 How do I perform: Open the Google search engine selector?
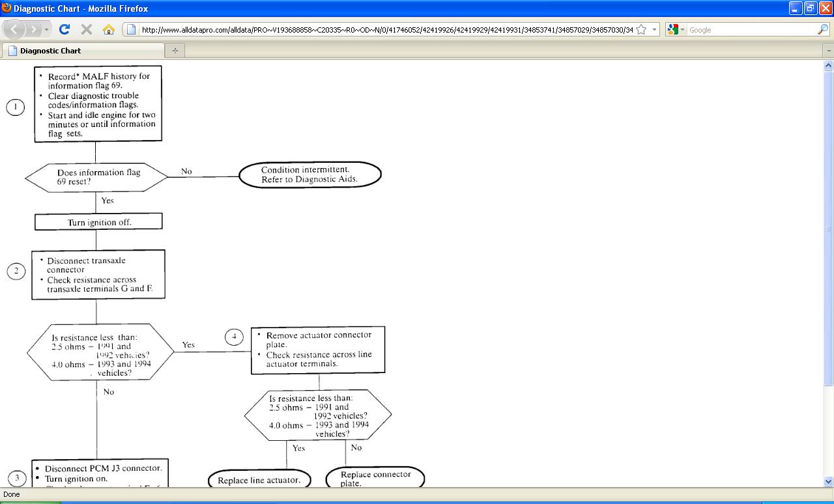pyautogui.click(x=676, y=29)
